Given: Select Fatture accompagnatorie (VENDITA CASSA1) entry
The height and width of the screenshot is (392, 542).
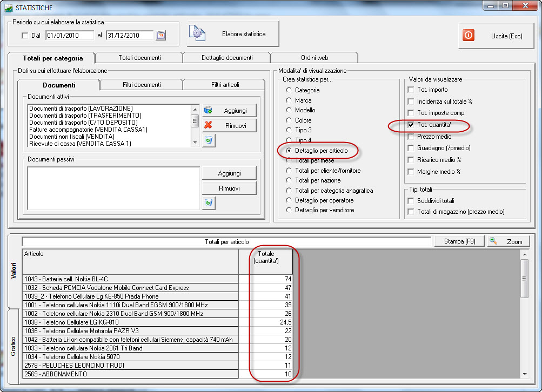Looking at the screenshot, I should coord(88,130).
